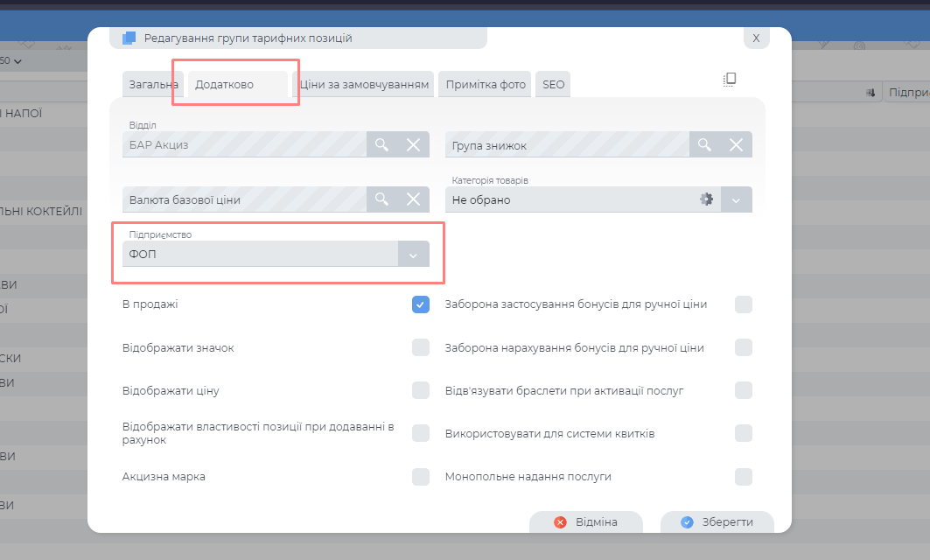Click gear icon in Категорія товарів
Viewport: 930px width, 560px height.
click(x=706, y=199)
